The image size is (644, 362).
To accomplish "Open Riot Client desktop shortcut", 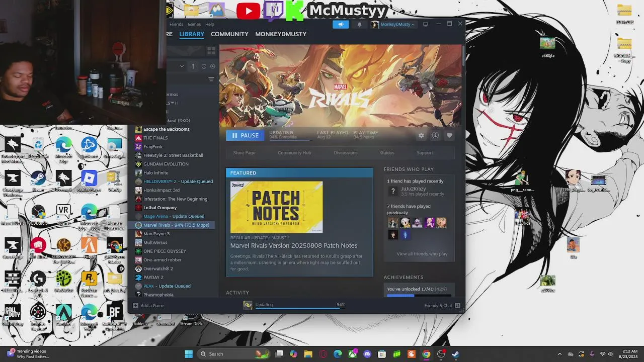I will [x=38, y=249].
